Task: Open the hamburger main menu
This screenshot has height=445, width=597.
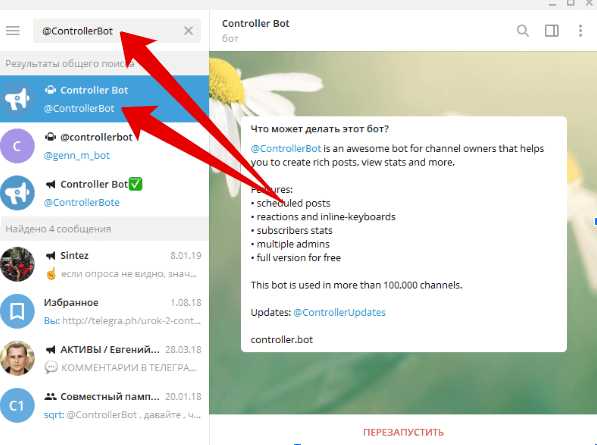Action: tap(13, 30)
